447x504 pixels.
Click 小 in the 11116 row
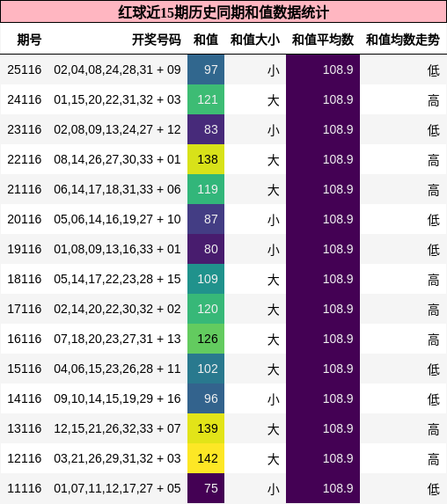[274, 488]
